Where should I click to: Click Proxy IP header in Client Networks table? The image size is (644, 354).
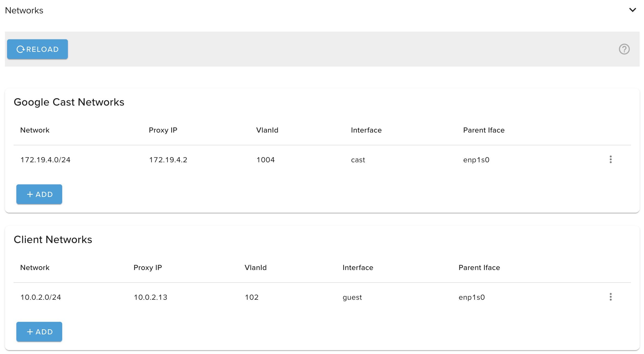[x=148, y=268]
